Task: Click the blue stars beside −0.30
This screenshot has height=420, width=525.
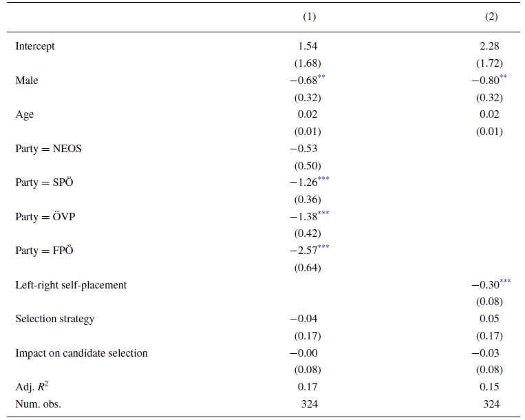Action: [506, 282]
